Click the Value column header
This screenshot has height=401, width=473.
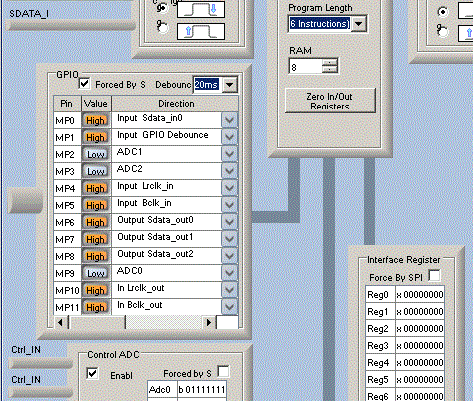[96, 104]
